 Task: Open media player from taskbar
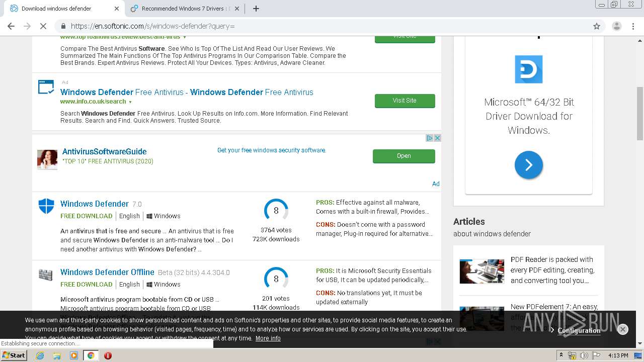coord(74,355)
